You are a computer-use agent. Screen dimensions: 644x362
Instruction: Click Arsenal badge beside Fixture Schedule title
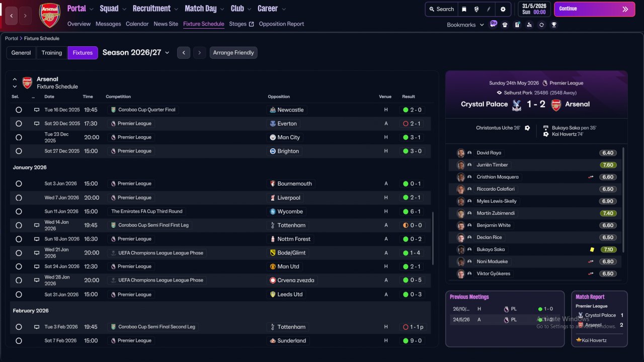pos(27,82)
